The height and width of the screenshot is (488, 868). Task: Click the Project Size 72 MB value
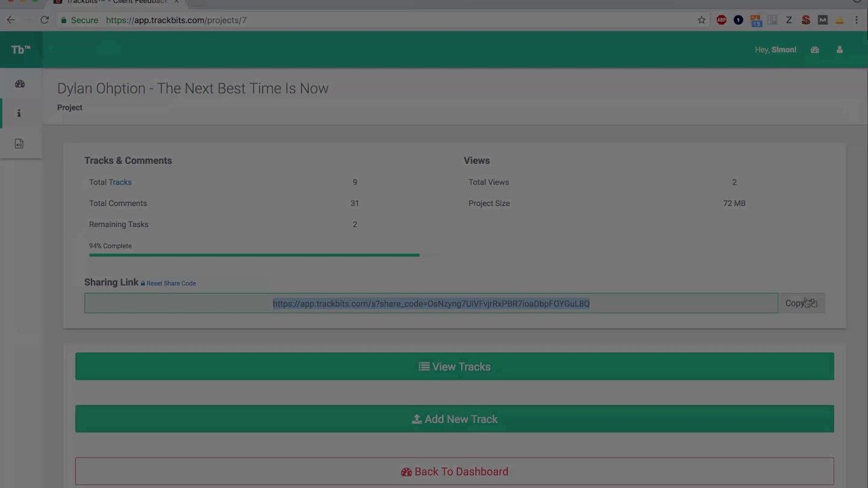click(734, 203)
